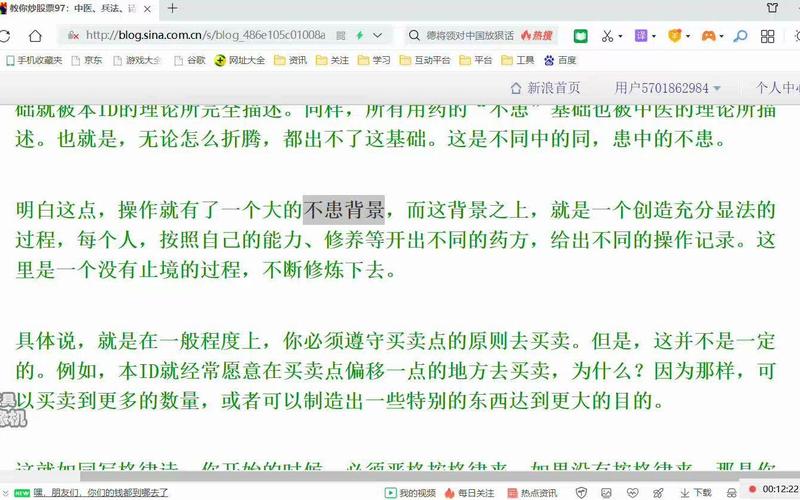Expand the screenshot tool dropdown arrow
The image size is (800, 500).
pyautogui.click(x=620, y=36)
